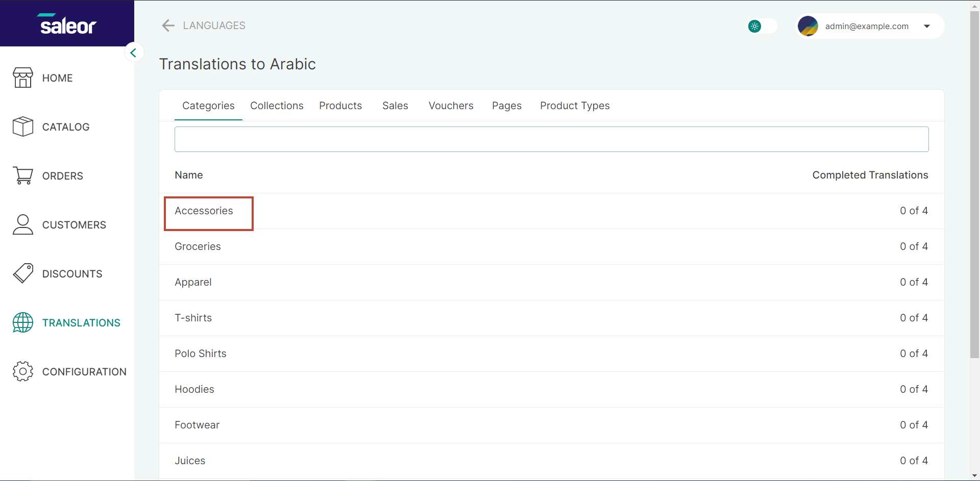Toggle dark mode with the theme switch
Screen dimensions: 980x481
tap(762, 26)
